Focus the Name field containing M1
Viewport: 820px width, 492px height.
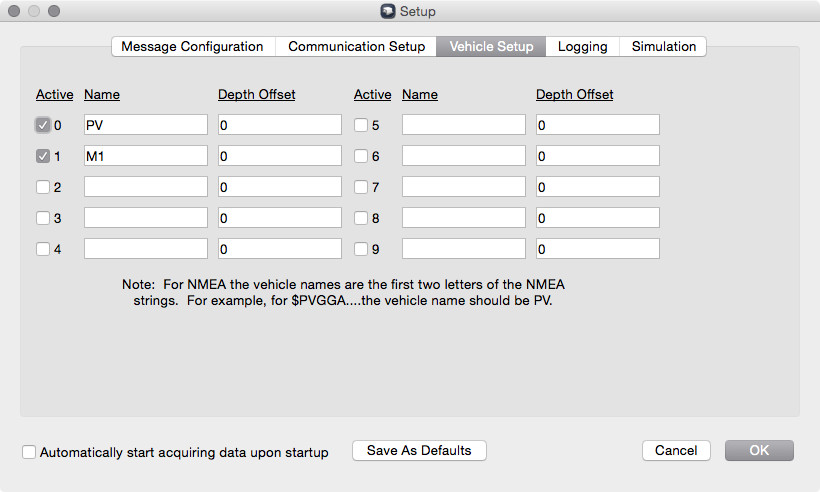(145, 156)
